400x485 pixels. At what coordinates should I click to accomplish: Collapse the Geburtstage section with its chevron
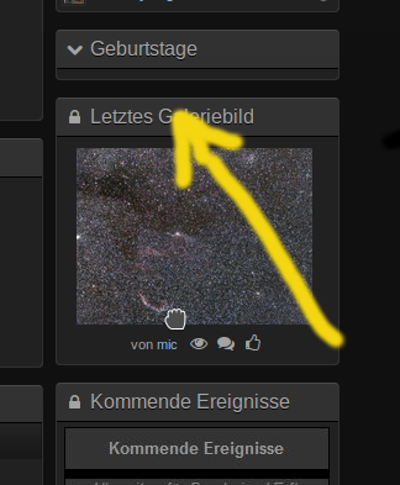coord(75,50)
